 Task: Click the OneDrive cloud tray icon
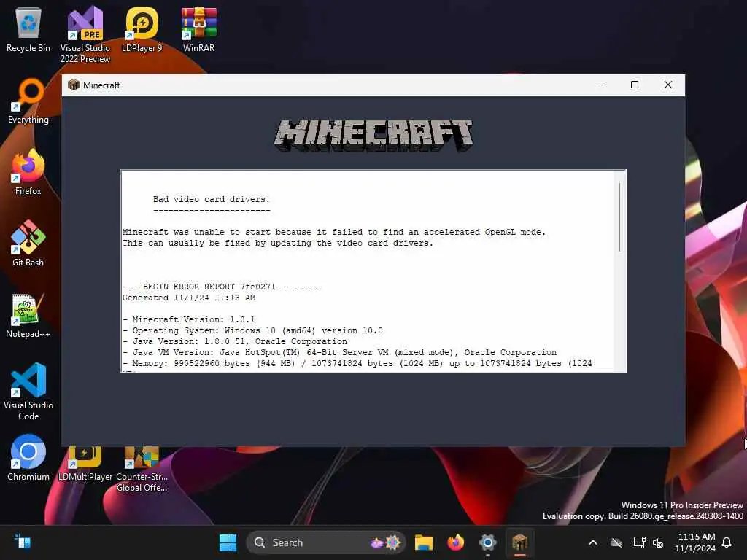pyautogui.click(x=616, y=542)
